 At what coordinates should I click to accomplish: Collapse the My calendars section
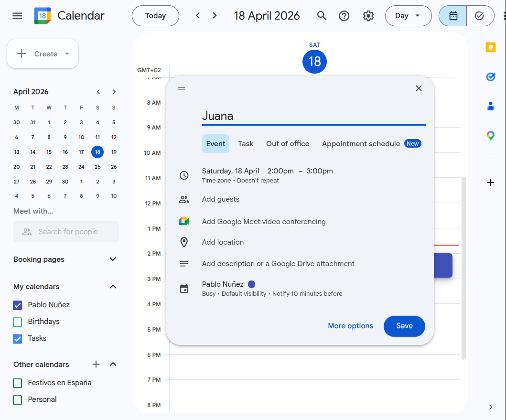(x=113, y=287)
